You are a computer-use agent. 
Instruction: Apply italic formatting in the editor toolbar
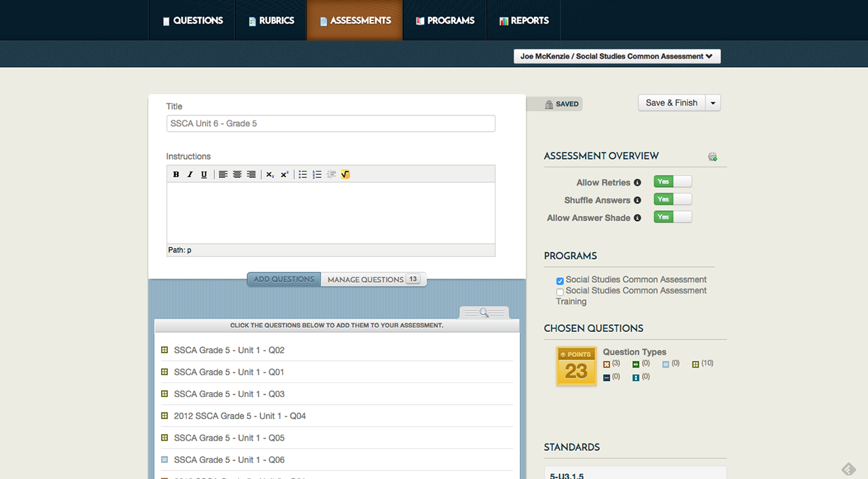(x=190, y=174)
